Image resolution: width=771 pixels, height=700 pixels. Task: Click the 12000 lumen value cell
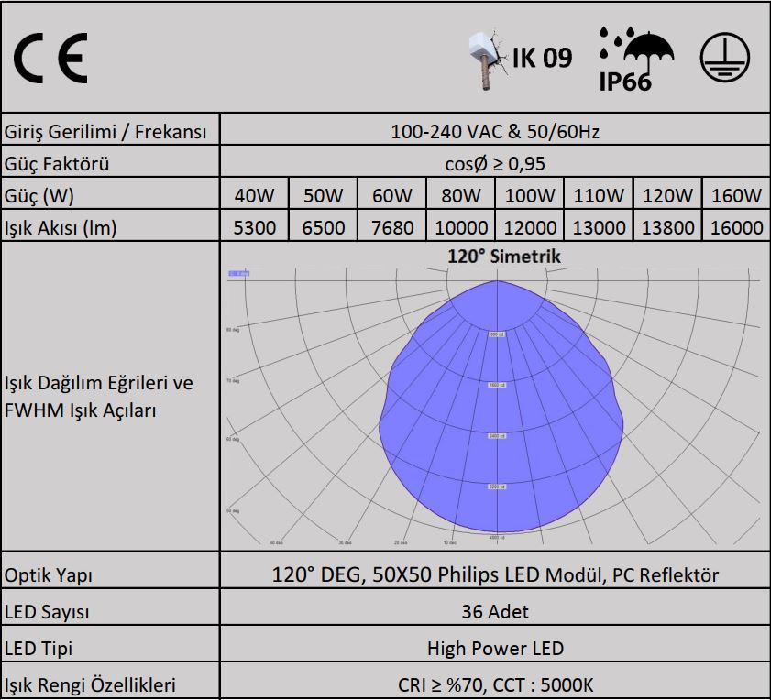click(x=530, y=227)
